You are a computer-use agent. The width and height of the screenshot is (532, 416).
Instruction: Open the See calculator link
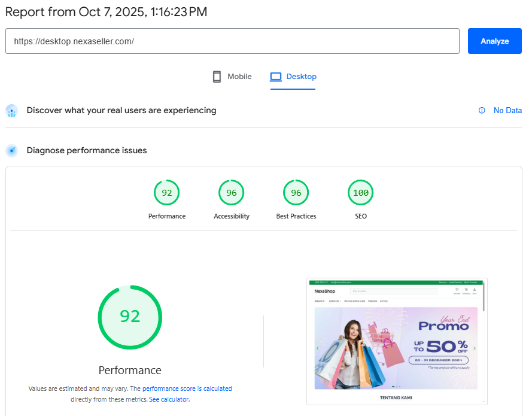(169, 399)
